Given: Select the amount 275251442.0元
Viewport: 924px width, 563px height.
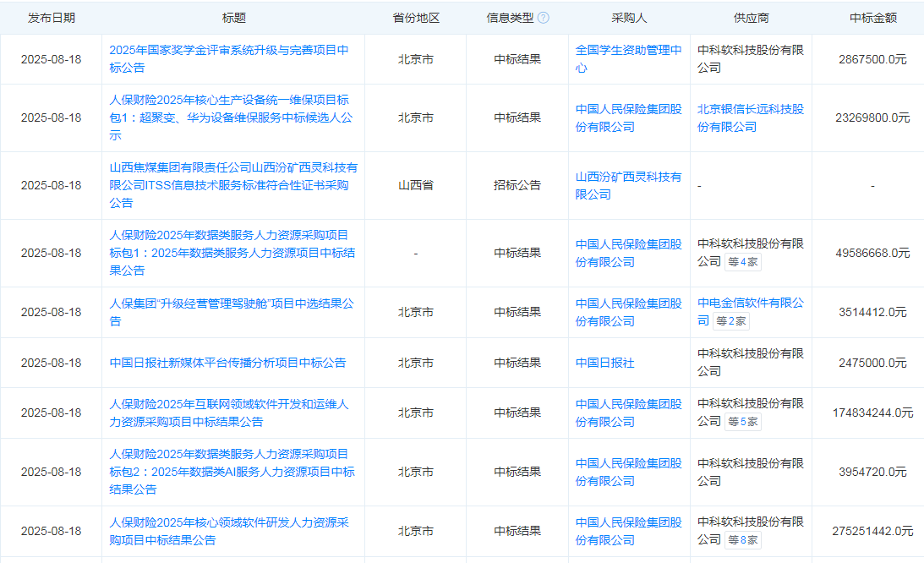Looking at the screenshot, I should pyautogui.click(x=872, y=531).
